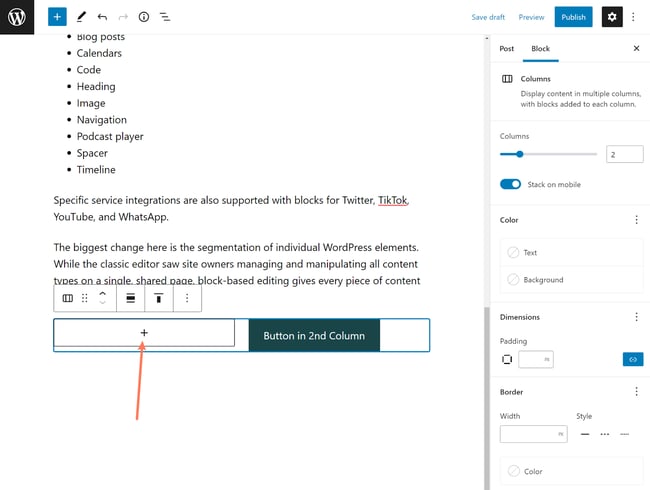
Task: Unlink padding sides toggle button
Action: [631, 359]
